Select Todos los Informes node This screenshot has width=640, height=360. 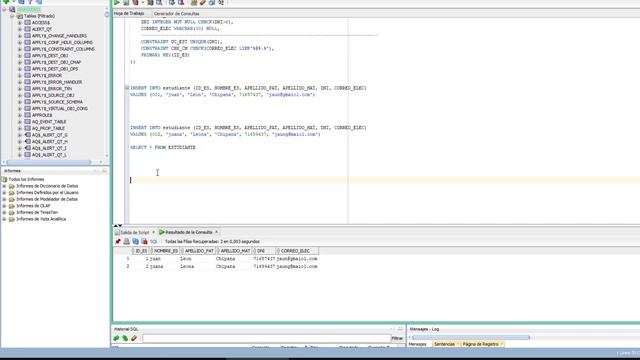click(x=26, y=179)
